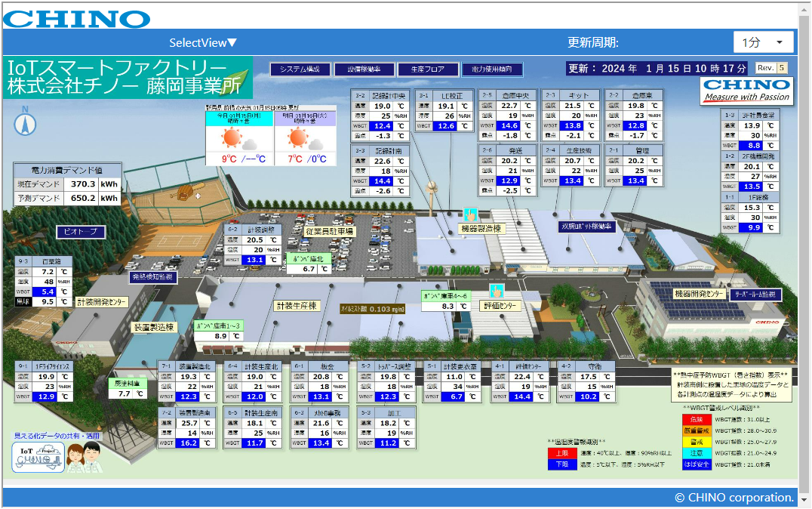Click the red 危険 legend swatch
Screen dimensions: 812x509
pyautogui.click(x=697, y=420)
